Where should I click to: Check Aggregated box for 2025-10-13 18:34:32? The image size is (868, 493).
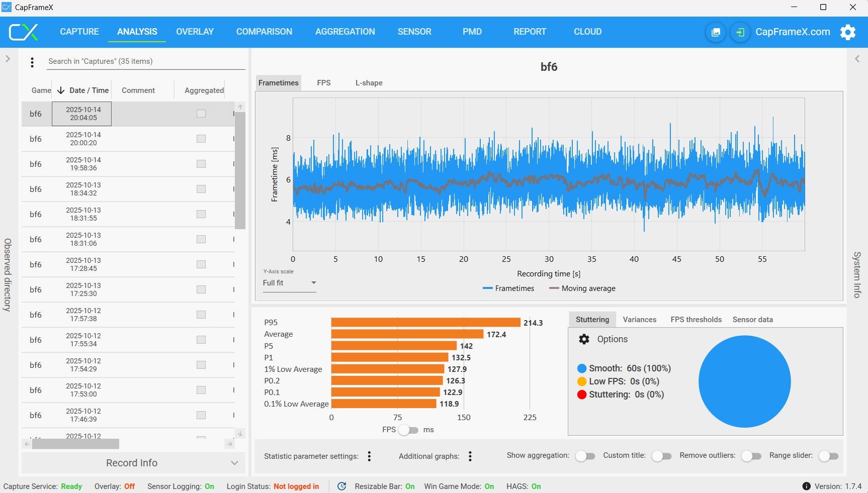tap(201, 189)
